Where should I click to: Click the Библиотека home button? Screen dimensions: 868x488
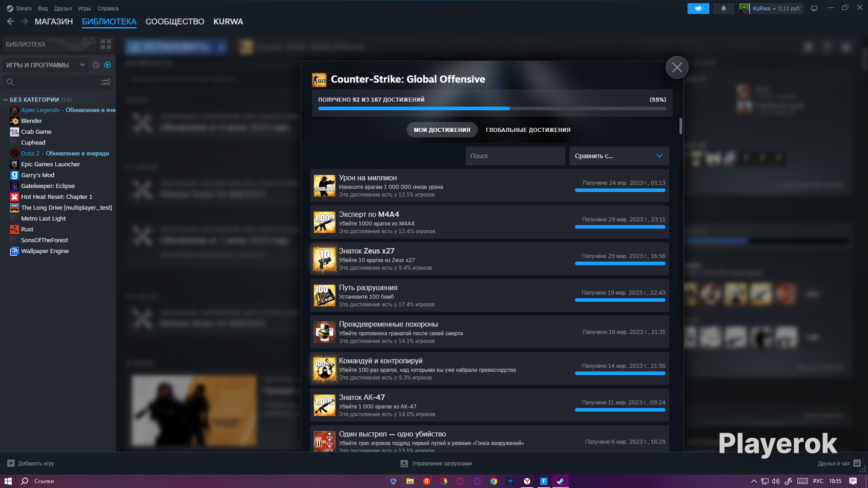pos(49,44)
